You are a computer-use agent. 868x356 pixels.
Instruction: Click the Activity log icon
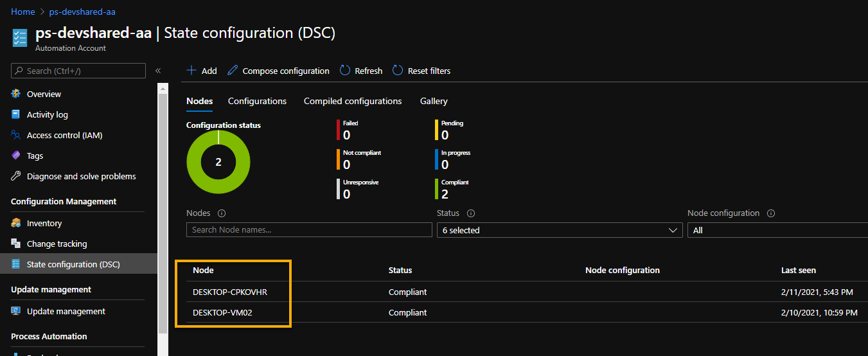(16, 114)
